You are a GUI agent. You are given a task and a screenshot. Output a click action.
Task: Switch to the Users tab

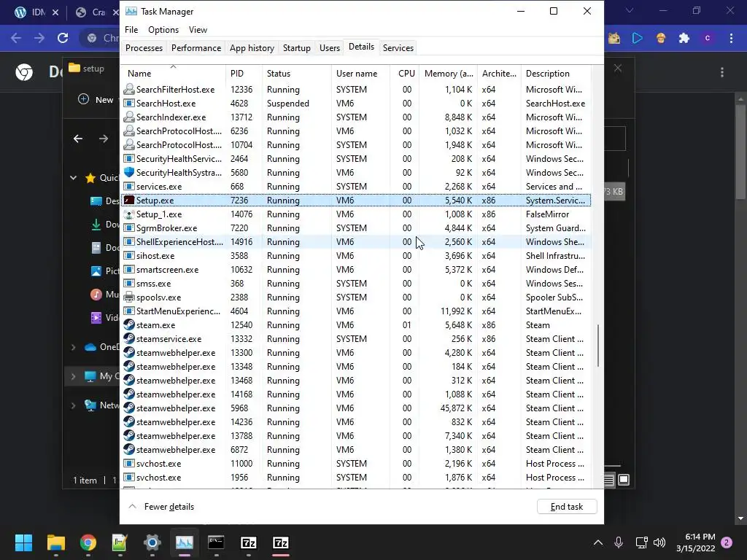330,47
